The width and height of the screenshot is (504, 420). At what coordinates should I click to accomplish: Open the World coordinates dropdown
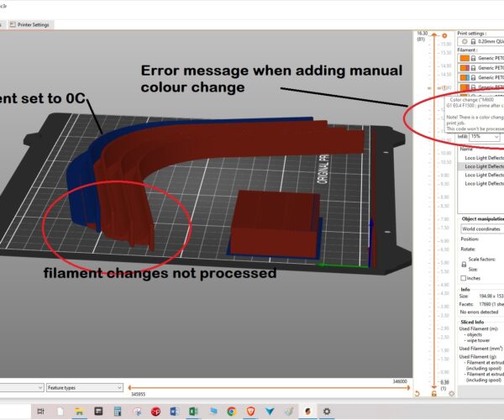click(x=482, y=228)
